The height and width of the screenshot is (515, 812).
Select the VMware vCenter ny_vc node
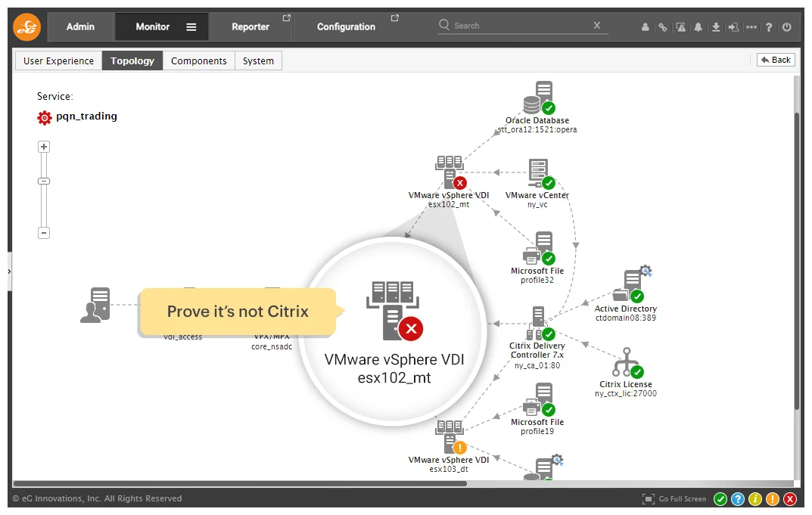pyautogui.click(x=542, y=173)
